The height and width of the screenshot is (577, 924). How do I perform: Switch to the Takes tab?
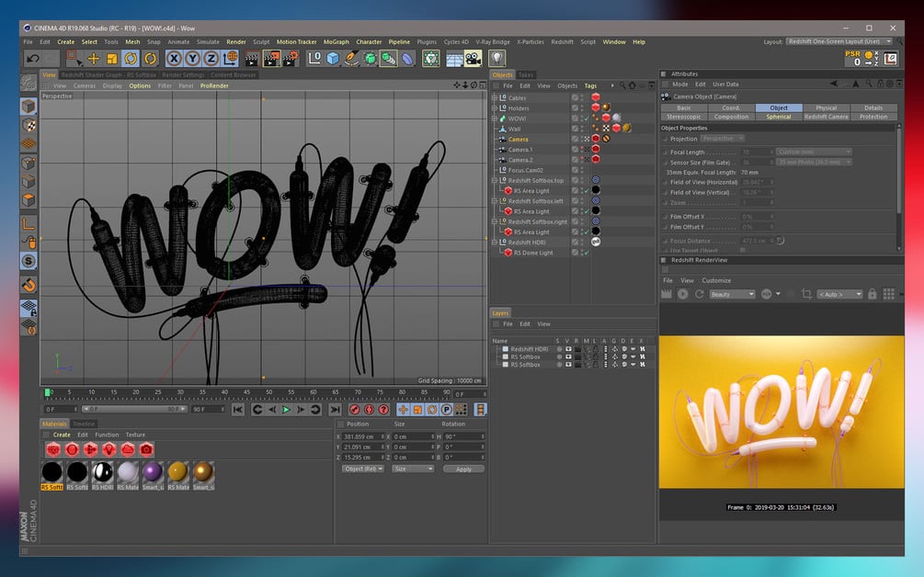(x=526, y=74)
